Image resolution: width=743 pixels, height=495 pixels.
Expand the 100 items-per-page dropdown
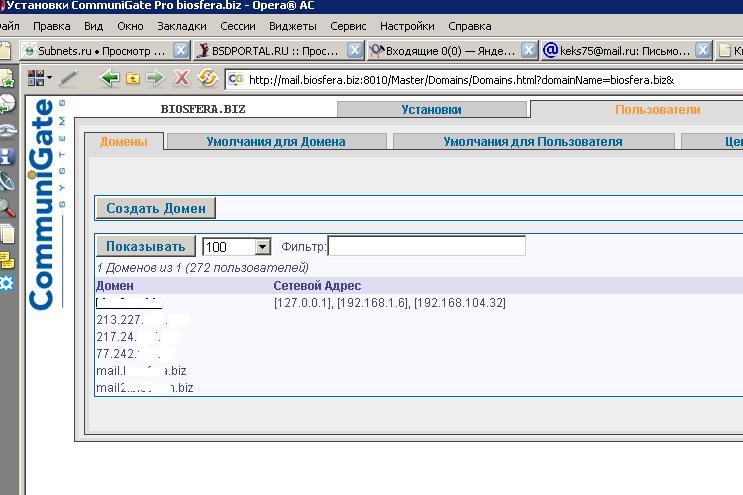[263, 247]
